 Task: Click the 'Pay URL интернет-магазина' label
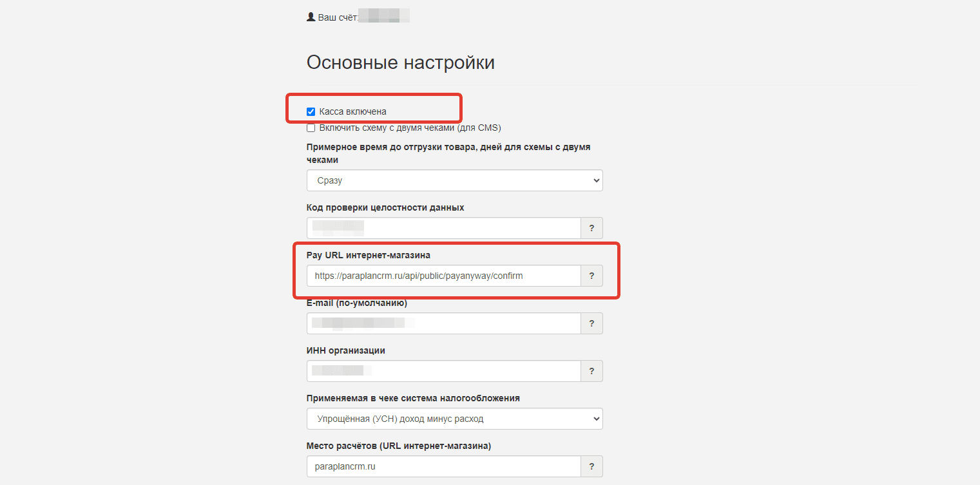[368, 255]
